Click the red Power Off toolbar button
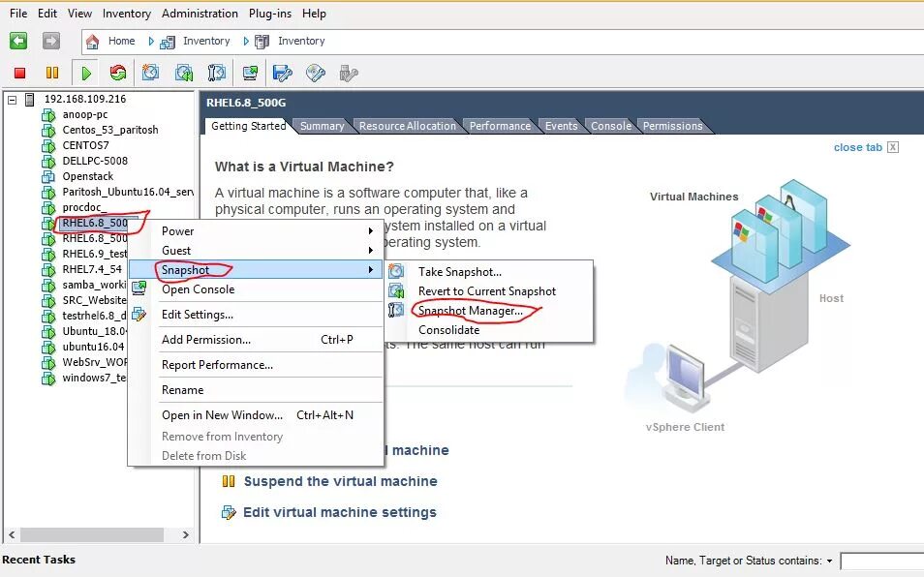 point(19,73)
